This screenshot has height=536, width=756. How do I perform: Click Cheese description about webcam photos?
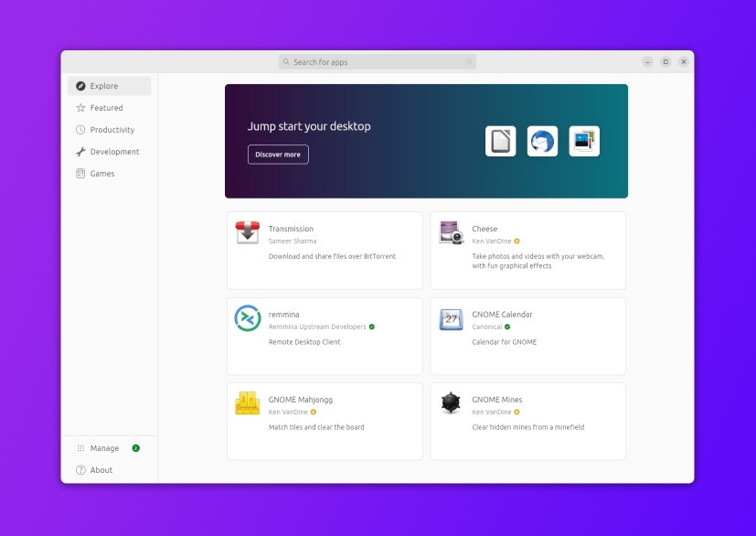point(538,261)
